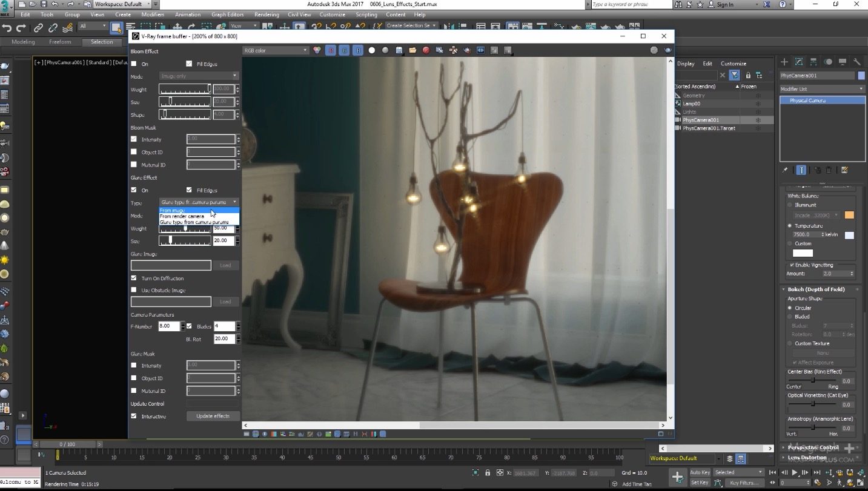Toggle the blue channel in frame buffer

pyautogui.click(x=358, y=50)
